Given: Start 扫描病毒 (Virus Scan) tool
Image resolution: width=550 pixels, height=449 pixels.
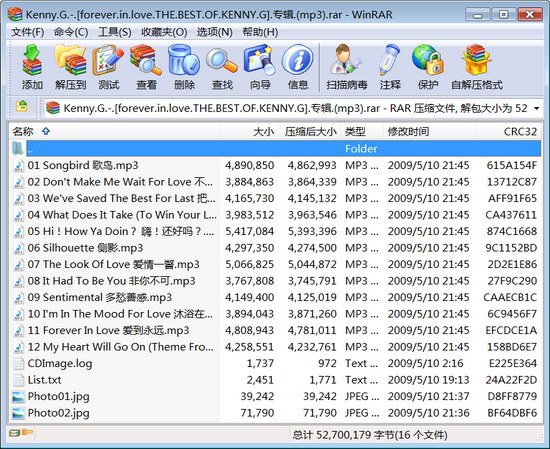Looking at the screenshot, I should tap(347, 67).
